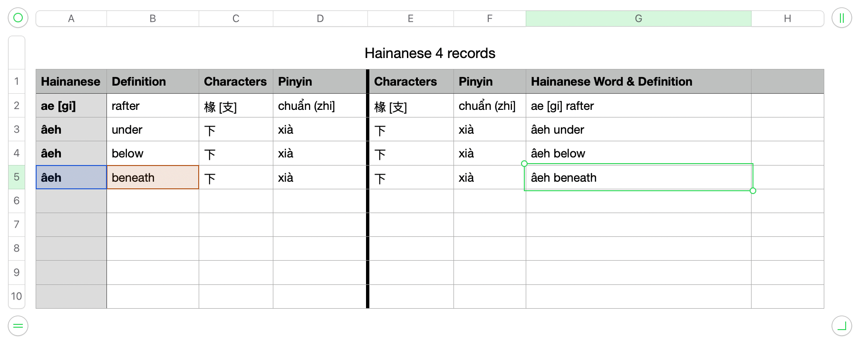Screen dimensions: 868x351
Task: Click the 'beneath' definition cell
Action: [x=153, y=177]
